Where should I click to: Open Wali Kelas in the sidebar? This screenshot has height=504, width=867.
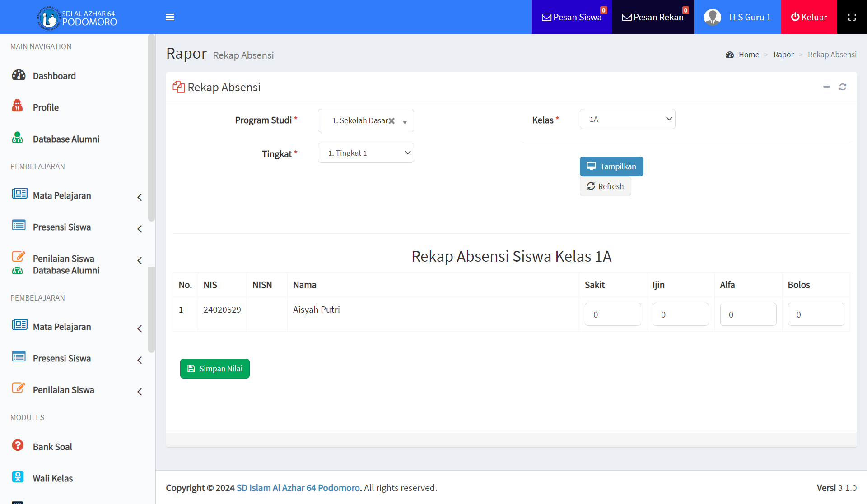(x=52, y=478)
